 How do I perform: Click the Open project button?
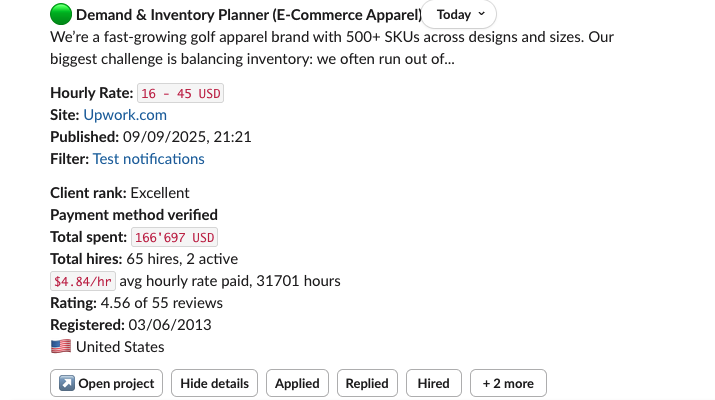(x=107, y=383)
